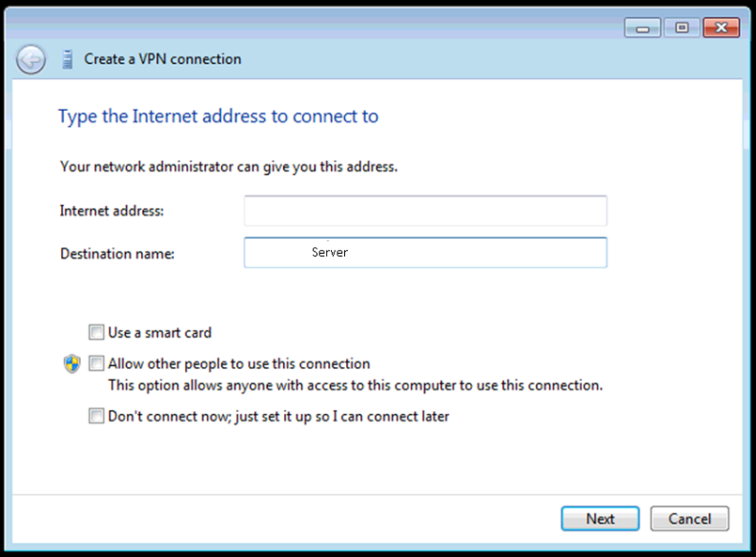
Task: Minimize the VPN wizard window
Action: coord(642,28)
